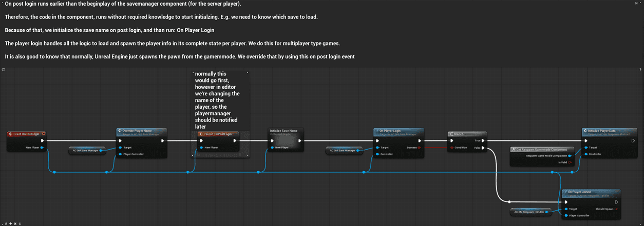
Task: Click the top paragraph about On post login
Action: click(123, 4)
